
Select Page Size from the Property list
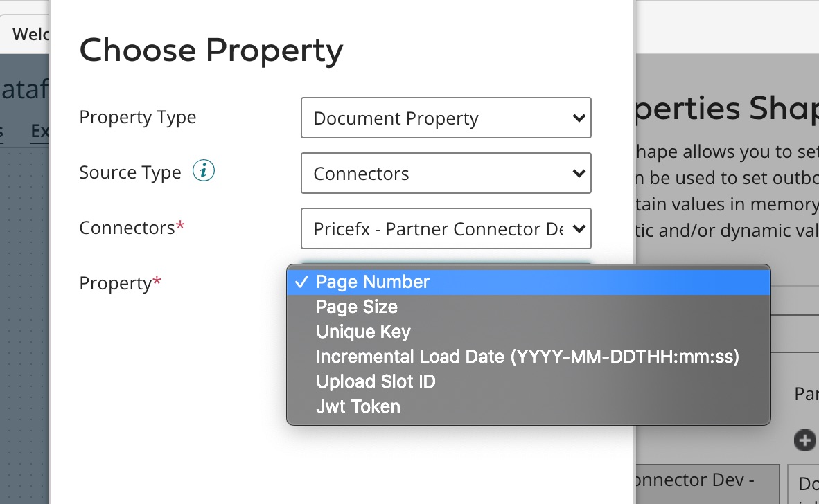[x=356, y=306]
